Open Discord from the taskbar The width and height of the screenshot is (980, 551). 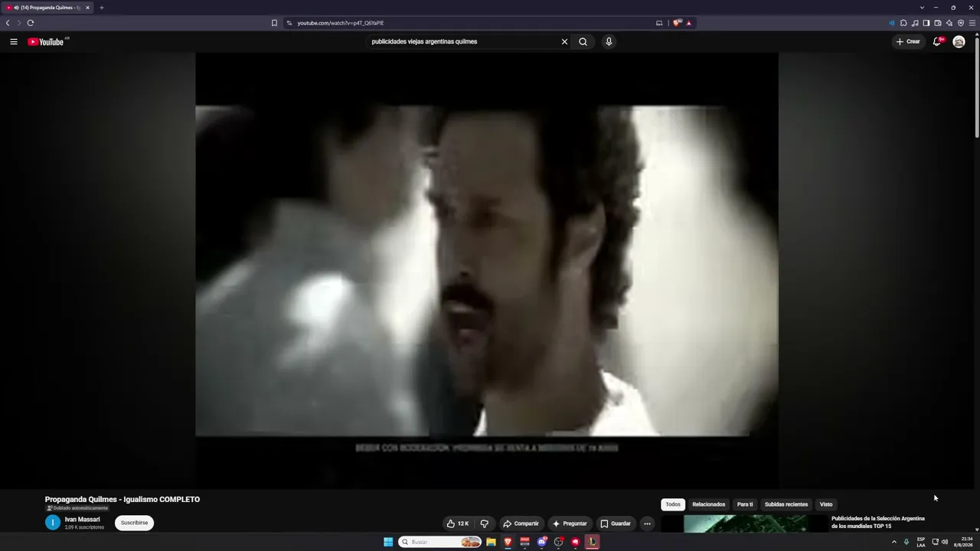(x=541, y=542)
